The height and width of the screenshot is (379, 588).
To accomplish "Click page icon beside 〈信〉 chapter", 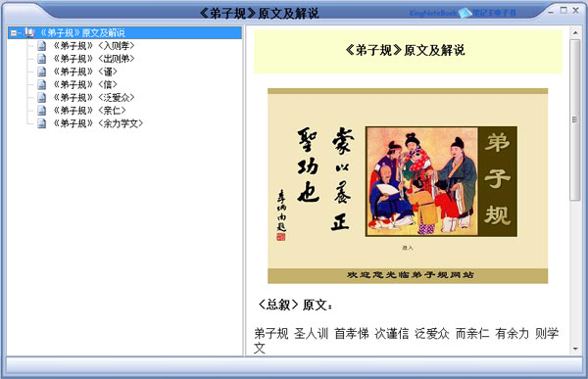I will tap(41, 85).
